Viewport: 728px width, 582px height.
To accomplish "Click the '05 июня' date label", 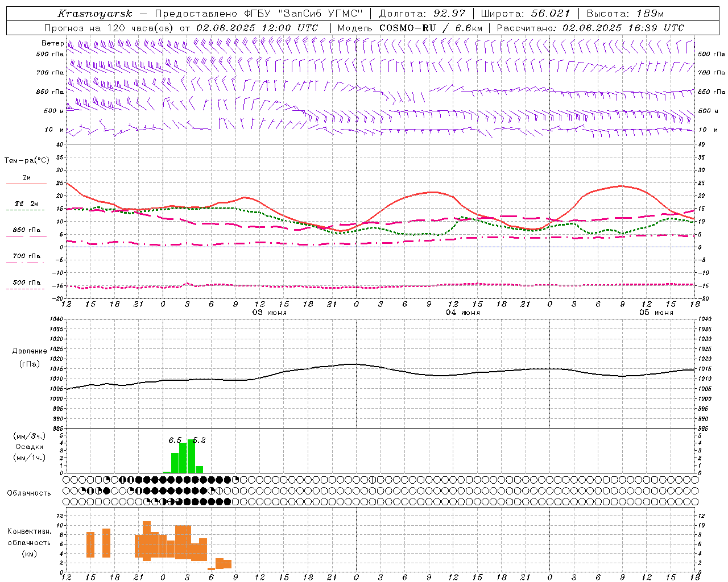I will [656, 313].
